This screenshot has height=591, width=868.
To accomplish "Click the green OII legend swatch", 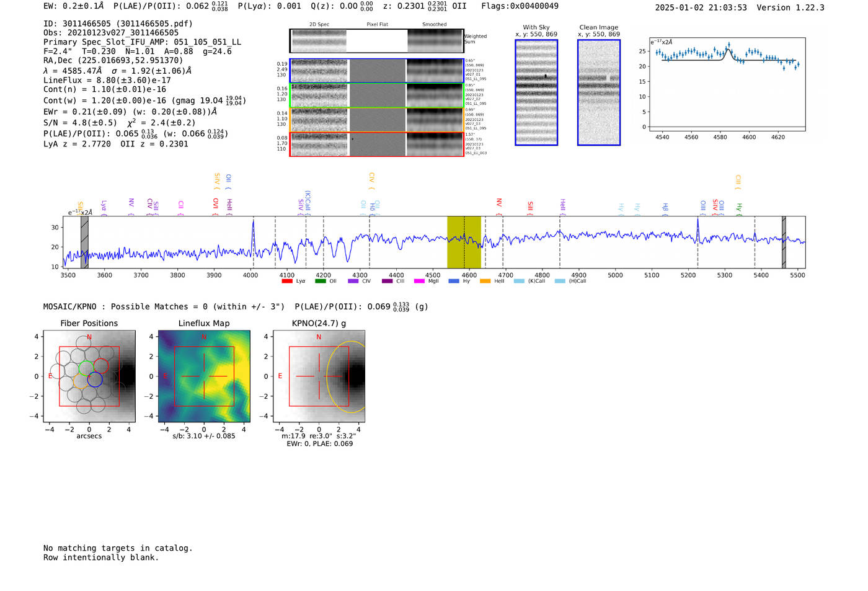I will [320, 282].
